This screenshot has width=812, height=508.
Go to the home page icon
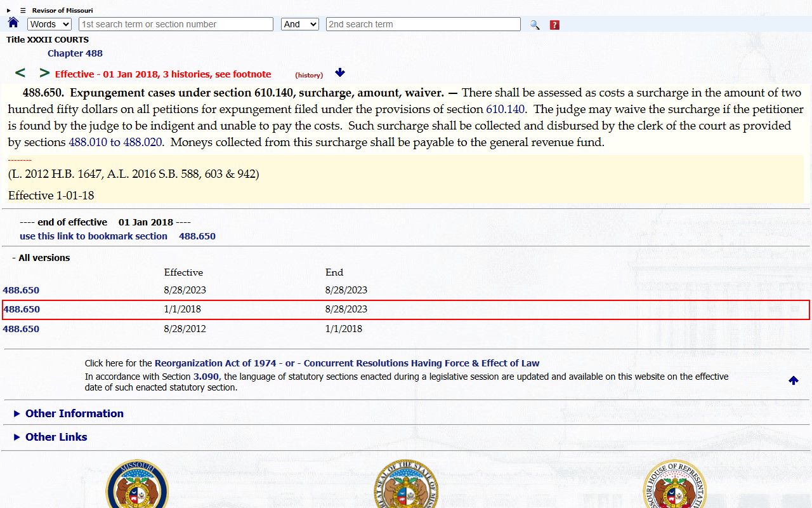13,23
